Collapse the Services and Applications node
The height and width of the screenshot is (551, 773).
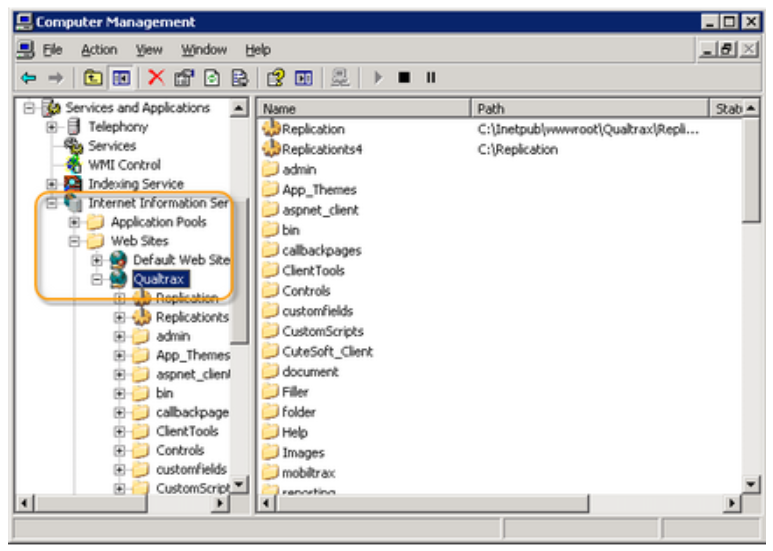(x=29, y=107)
